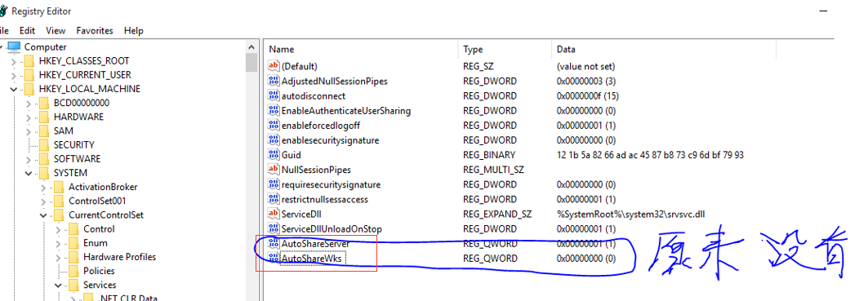Select the Guid binary value icon

point(274,155)
